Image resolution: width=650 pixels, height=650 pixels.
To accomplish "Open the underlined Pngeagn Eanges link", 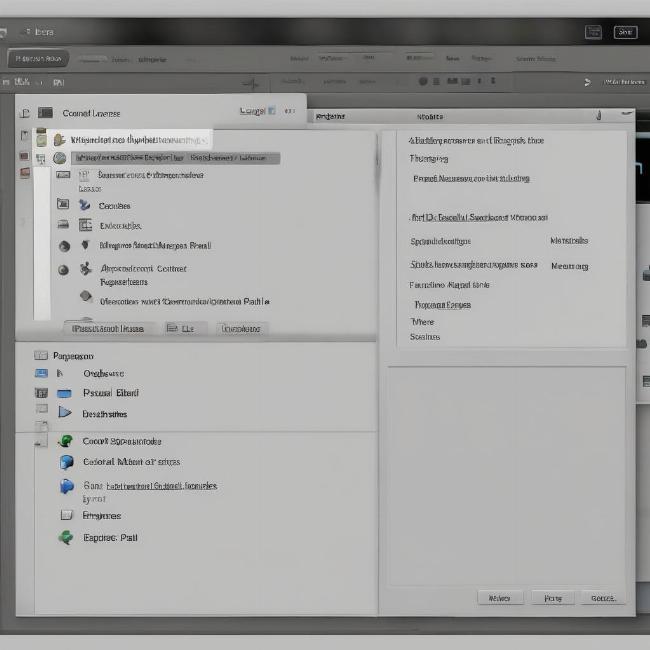I will pyautogui.click(x=443, y=305).
